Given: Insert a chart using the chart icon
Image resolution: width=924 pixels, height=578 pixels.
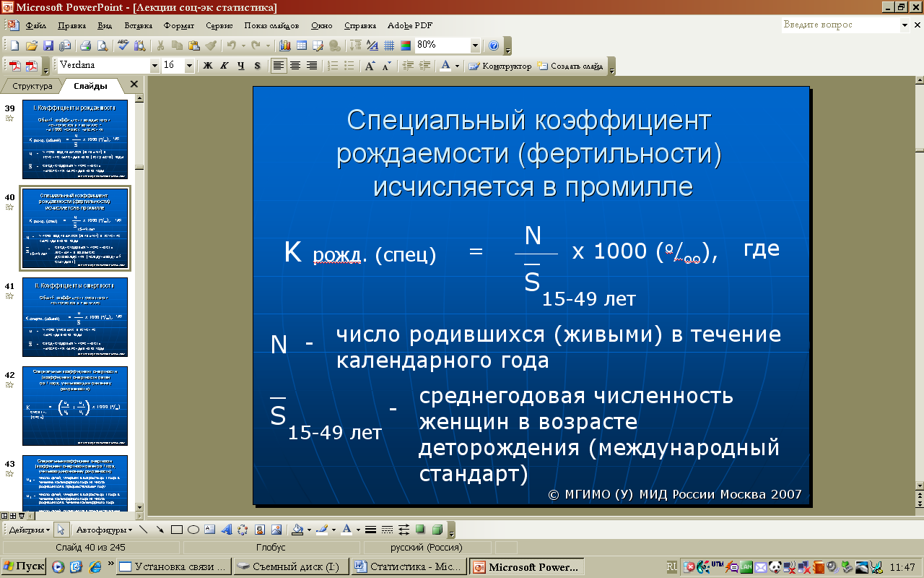Looking at the screenshot, I should coord(284,46).
